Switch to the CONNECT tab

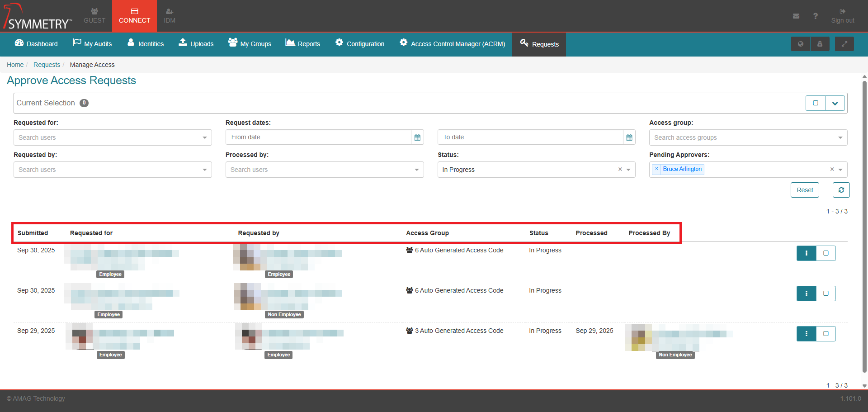pos(134,16)
